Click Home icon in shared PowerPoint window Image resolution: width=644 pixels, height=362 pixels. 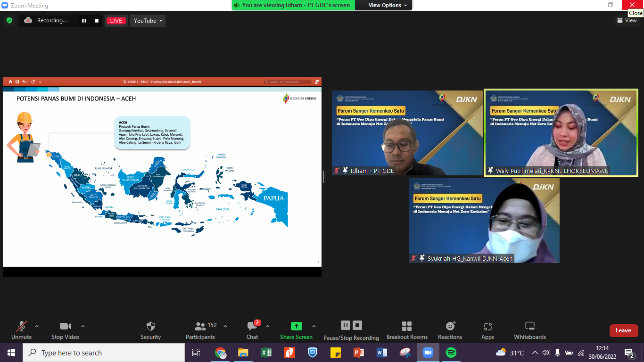[10, 82]
